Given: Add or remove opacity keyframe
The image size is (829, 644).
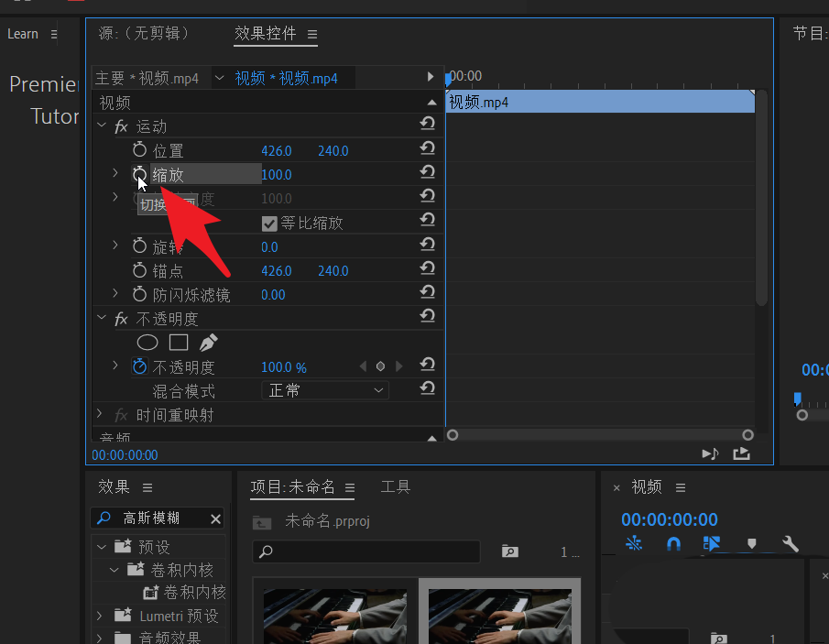Looking at the screenshot, I should point(380,366).
